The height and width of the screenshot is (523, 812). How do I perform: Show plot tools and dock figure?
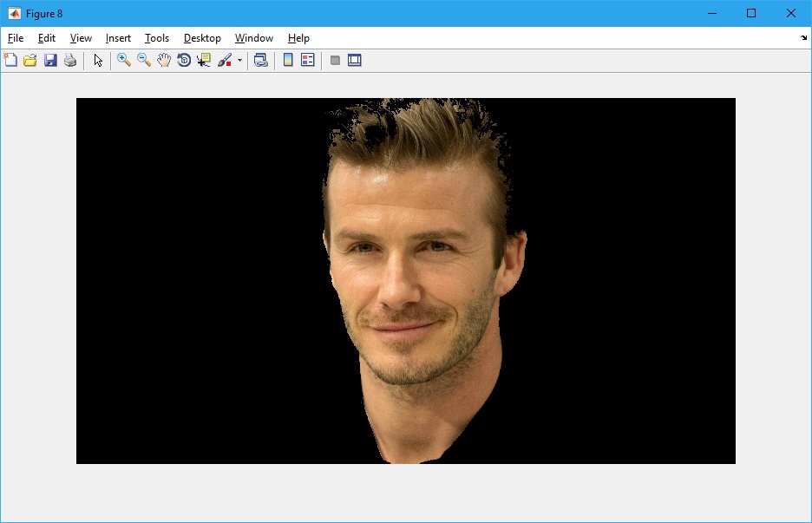pyautogui.click(x=355, y=61)
